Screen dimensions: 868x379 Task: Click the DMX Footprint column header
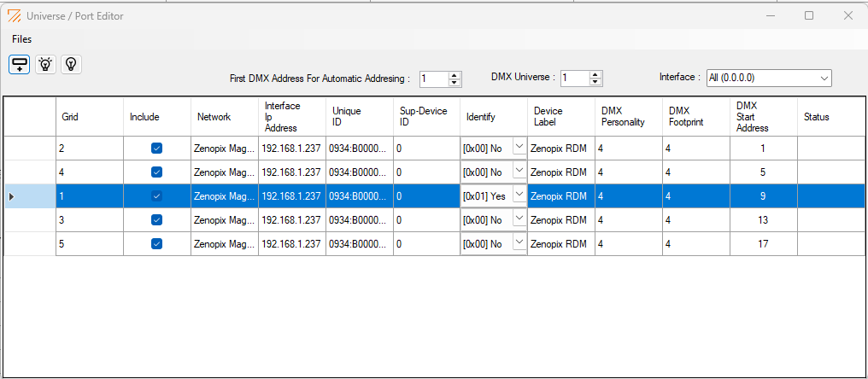pyautogui.click(x=696, y=117)
